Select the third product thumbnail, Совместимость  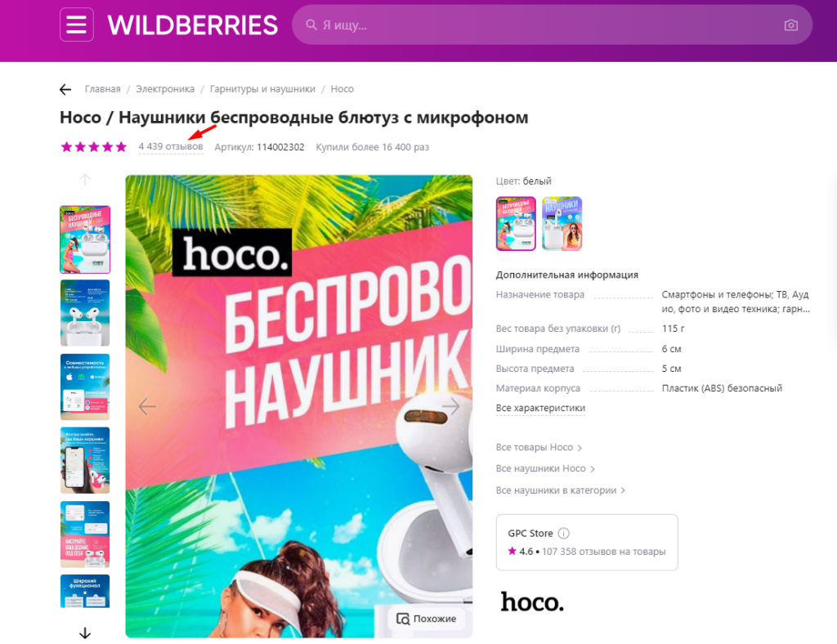pos(85,387)
